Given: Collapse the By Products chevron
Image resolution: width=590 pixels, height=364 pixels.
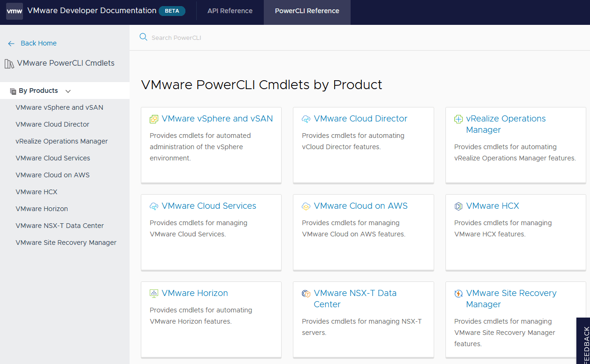Looking at the screenshot, I should [x=68, y=91].
